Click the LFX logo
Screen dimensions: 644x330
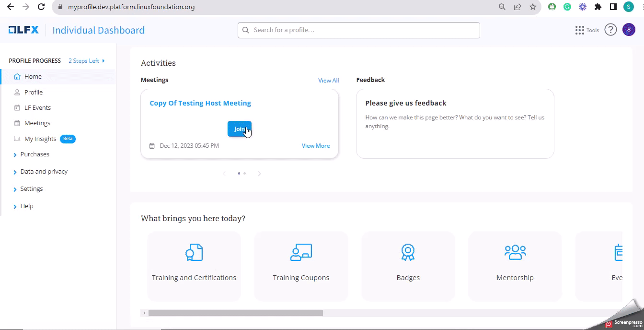23,30
